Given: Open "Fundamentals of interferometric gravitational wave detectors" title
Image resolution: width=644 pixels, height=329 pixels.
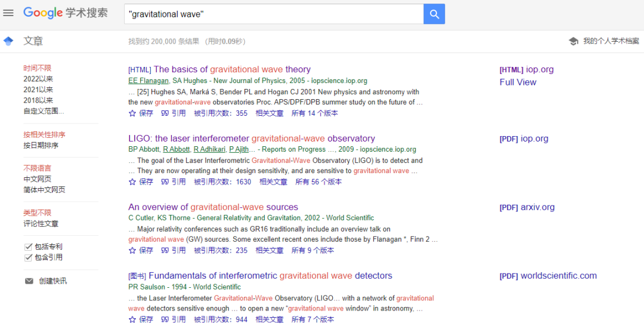Looking at the screenshot, I should [x=270, y=275].
